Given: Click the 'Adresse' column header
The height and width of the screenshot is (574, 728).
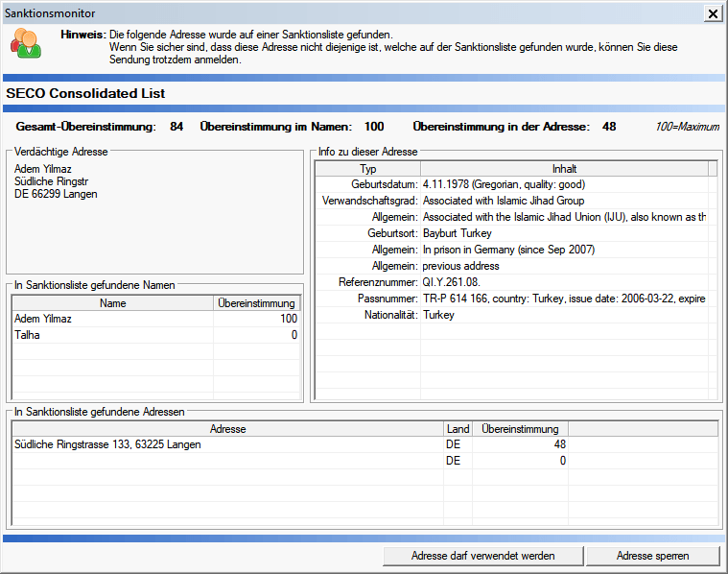Looking at the screenshot, I should tap(227, 429).
